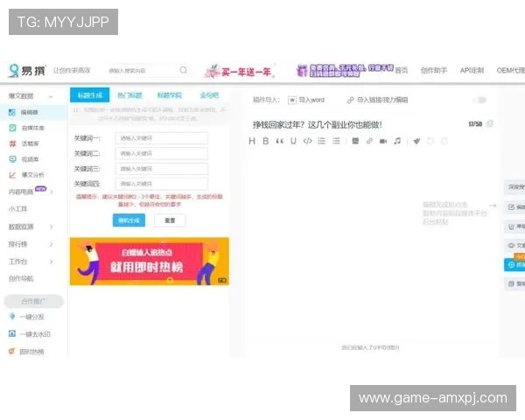Open API定制 in top navigation
The width and height of the screenshot is (525, 420).
click(472, 70)
